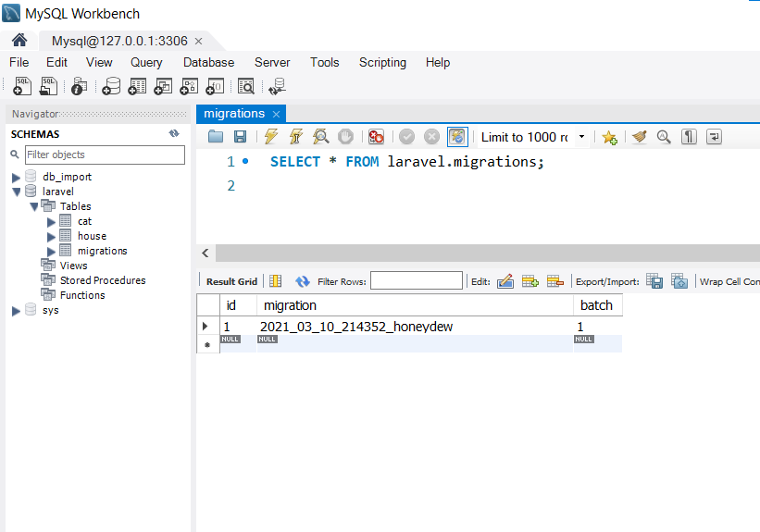Open the Edit menu
This screenshot has width=760, height=532.
coord(56,63)
